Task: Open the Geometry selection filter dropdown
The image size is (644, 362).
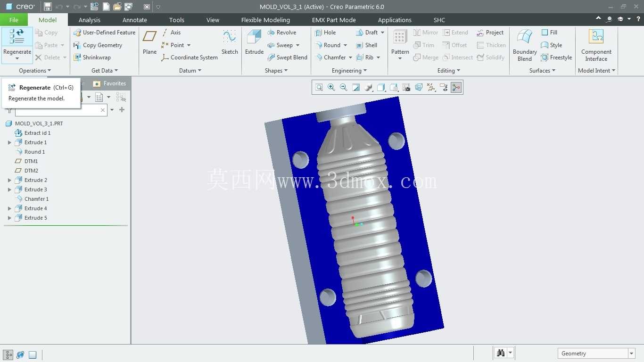Action: tap(631, 353)
